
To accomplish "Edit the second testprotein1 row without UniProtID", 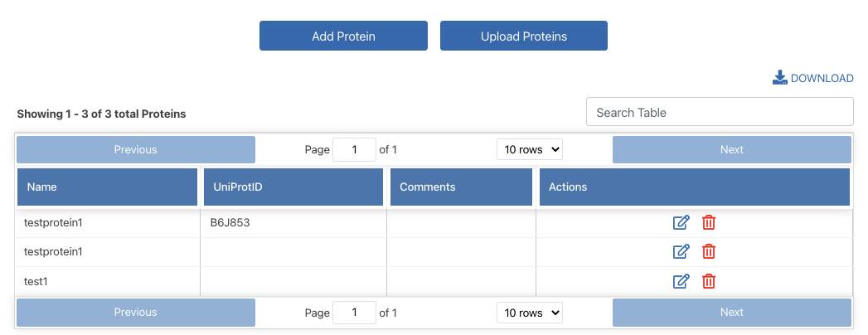I will coord(681,251).
